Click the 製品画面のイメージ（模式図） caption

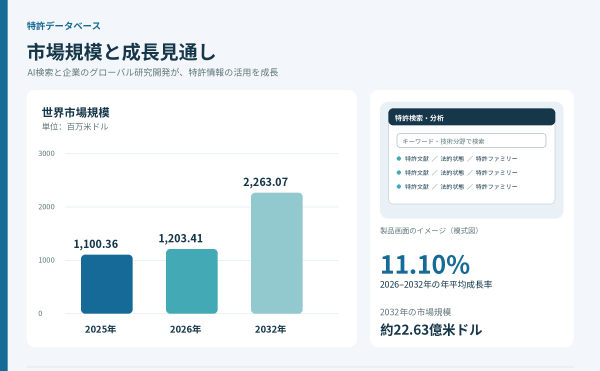[429, 231]
